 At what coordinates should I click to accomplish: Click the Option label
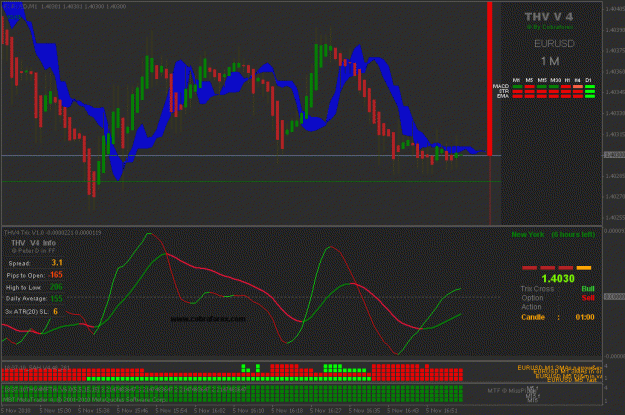(x=532, y=298)
